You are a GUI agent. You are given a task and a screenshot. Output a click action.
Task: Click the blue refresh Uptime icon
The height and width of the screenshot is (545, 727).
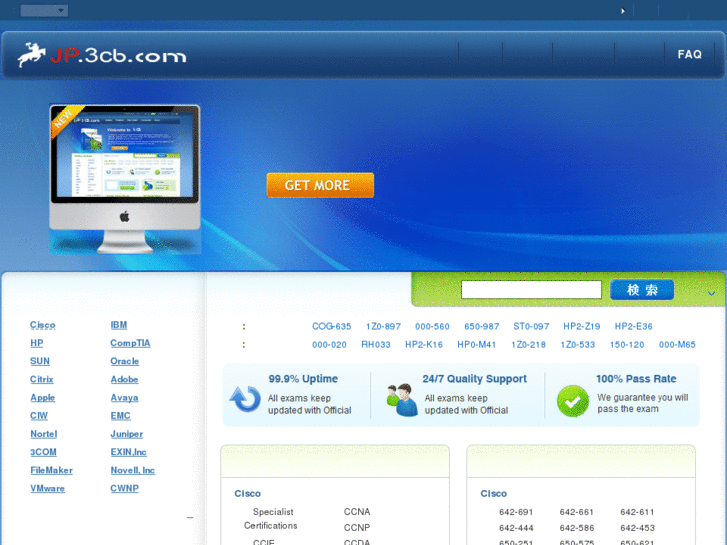click(245, 399)
